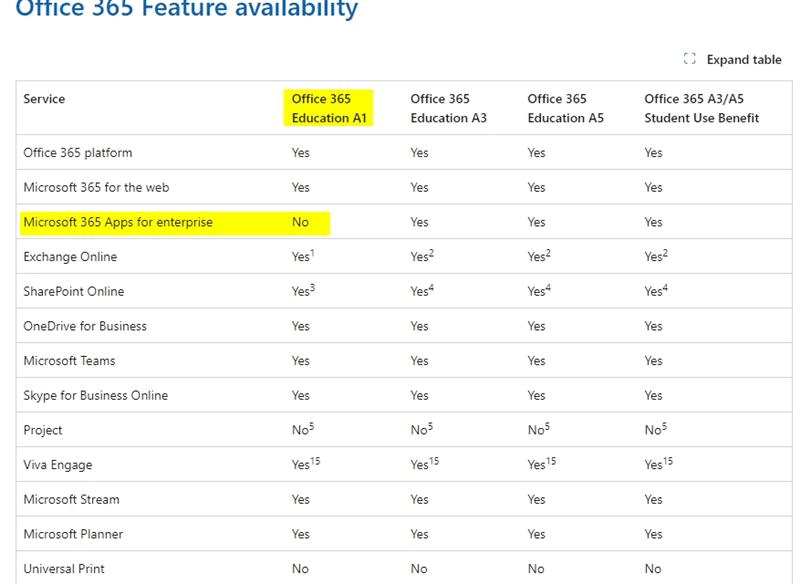Click Skype for Business Online row label
800x584 pixels.
coord(95,396)
